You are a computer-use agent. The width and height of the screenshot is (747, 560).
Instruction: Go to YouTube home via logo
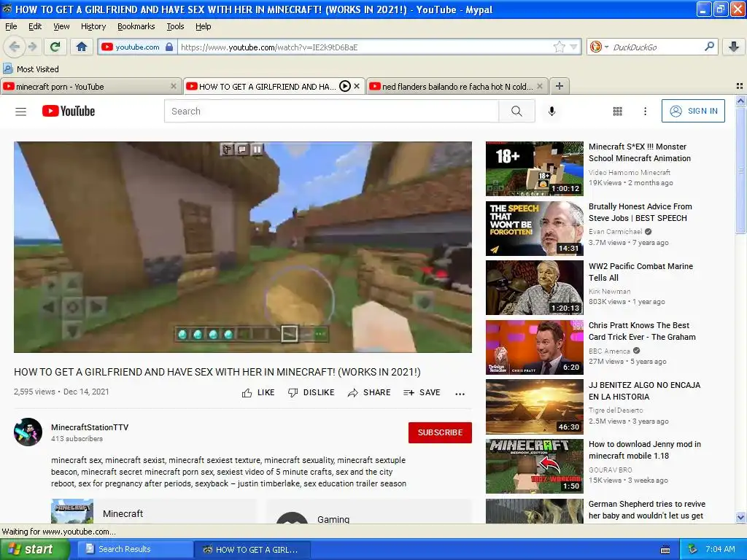click(x=69, y=111)
